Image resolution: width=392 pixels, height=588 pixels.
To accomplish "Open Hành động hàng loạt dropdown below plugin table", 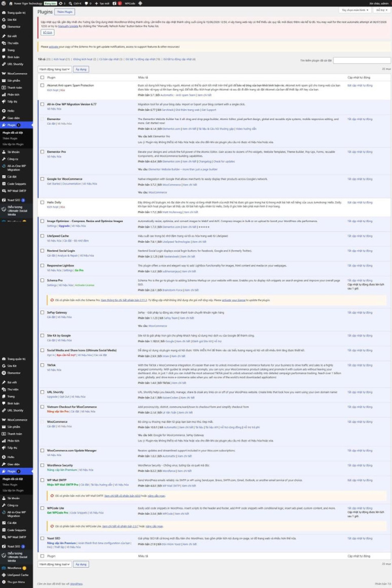I will [x=54, y=564].
